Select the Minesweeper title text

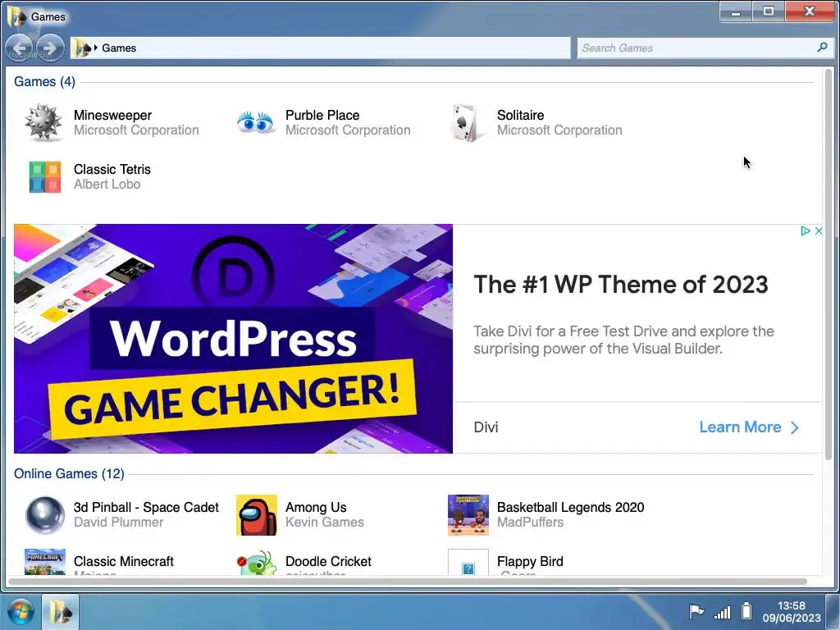(x=112, y=115)
